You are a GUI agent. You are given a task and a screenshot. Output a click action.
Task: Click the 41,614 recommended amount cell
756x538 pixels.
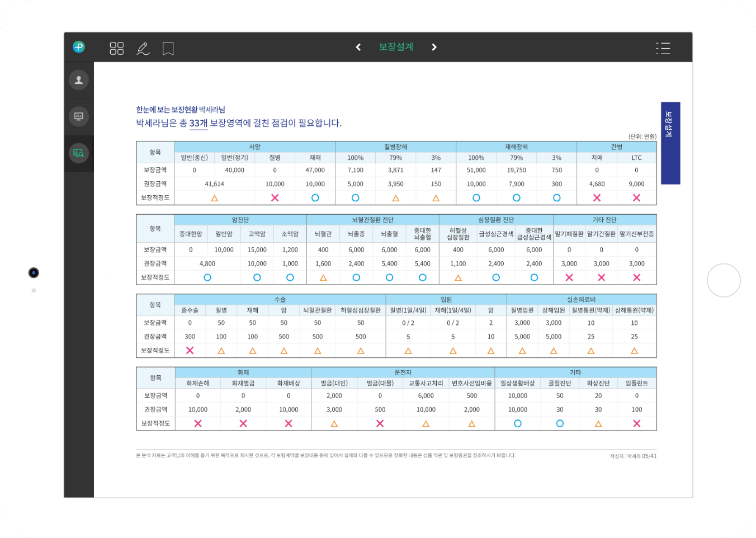(x=214, y=184)
